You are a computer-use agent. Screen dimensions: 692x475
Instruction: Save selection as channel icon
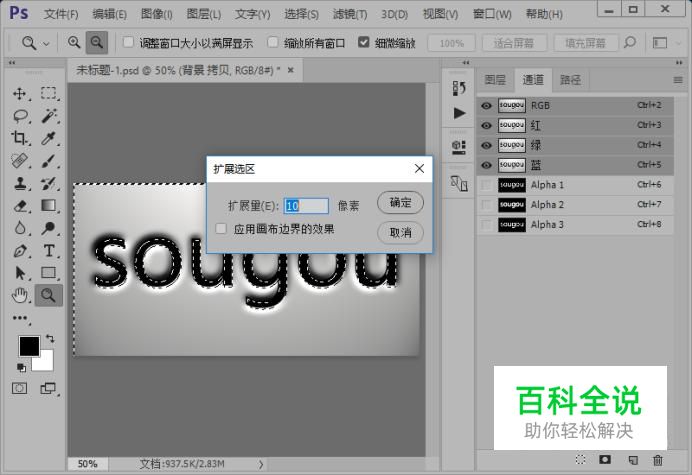(x=605, y=460)
